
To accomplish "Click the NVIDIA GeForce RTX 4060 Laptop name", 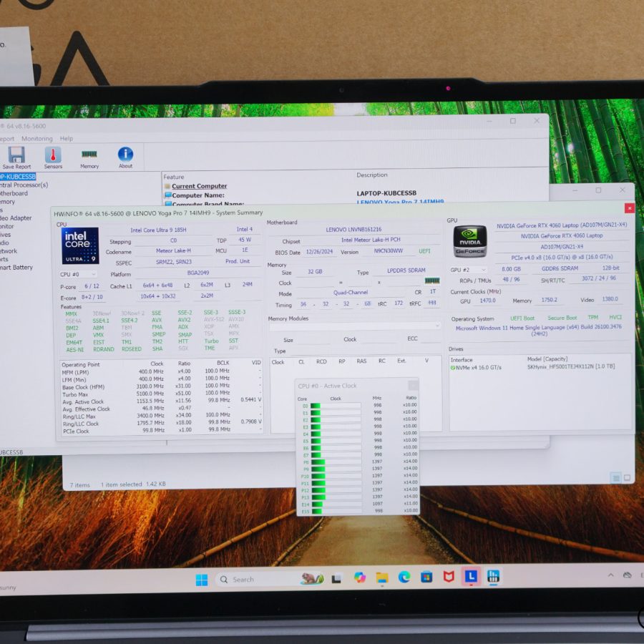I will click(x=562, y=235).
